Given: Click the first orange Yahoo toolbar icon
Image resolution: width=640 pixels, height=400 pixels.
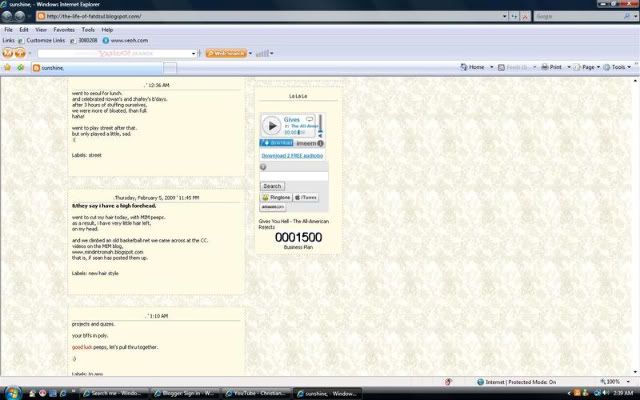Looking at the screenshot, I should tap(8, 53).
